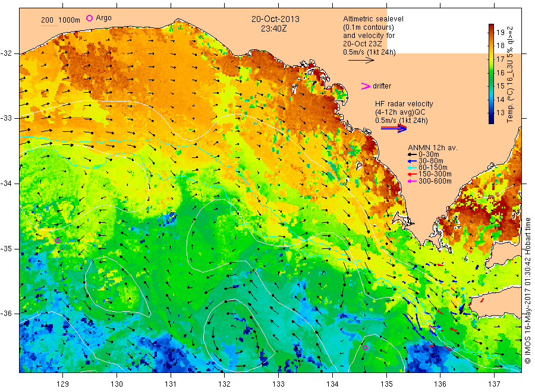This screenshot has height=392, width=535.
Task: Click the blue 30-80m ANMN arrow symbol
Action: [x=412, y=161]
